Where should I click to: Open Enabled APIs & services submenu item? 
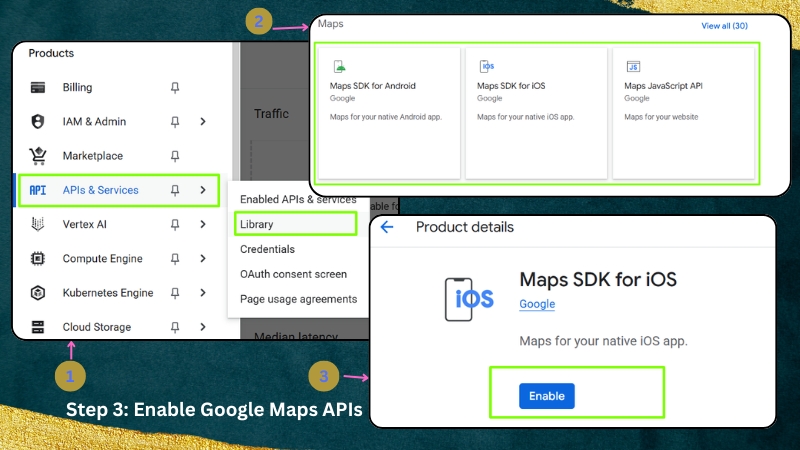point(298,199)
